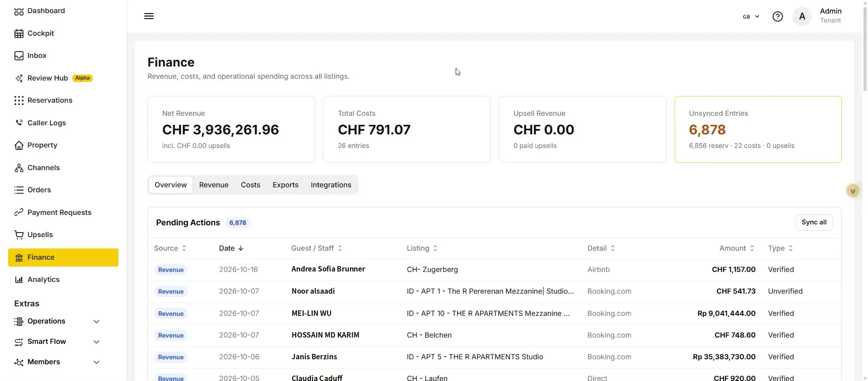Open the Payment Requests link icon
The image size is (868, 381).
click(19, 212)
